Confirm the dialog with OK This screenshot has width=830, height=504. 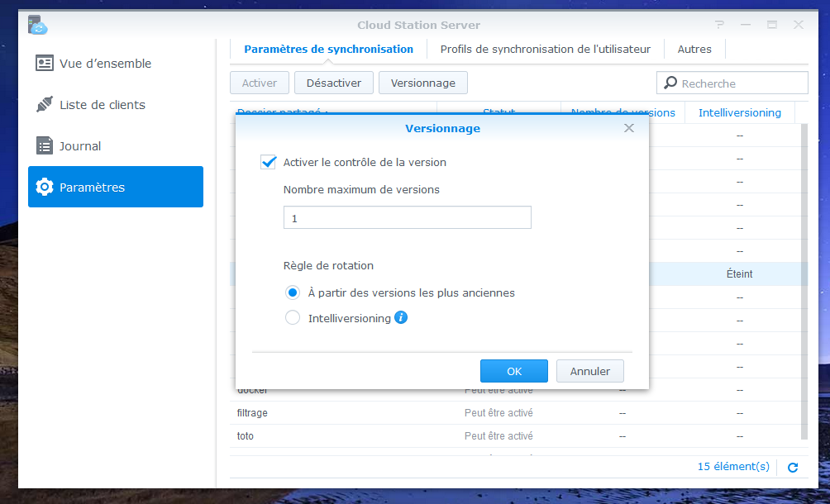pyautogui.click(x=514, y=371)
